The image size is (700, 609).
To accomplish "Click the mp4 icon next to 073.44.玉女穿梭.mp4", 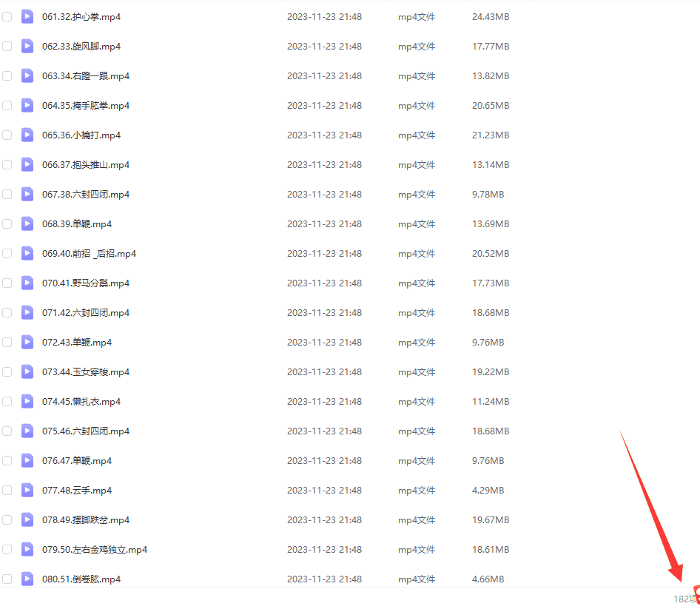I will (x=27, y=371).
